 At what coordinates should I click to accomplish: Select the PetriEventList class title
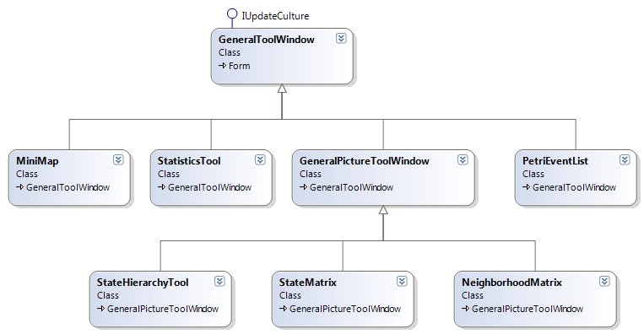(x=555, y=161)
